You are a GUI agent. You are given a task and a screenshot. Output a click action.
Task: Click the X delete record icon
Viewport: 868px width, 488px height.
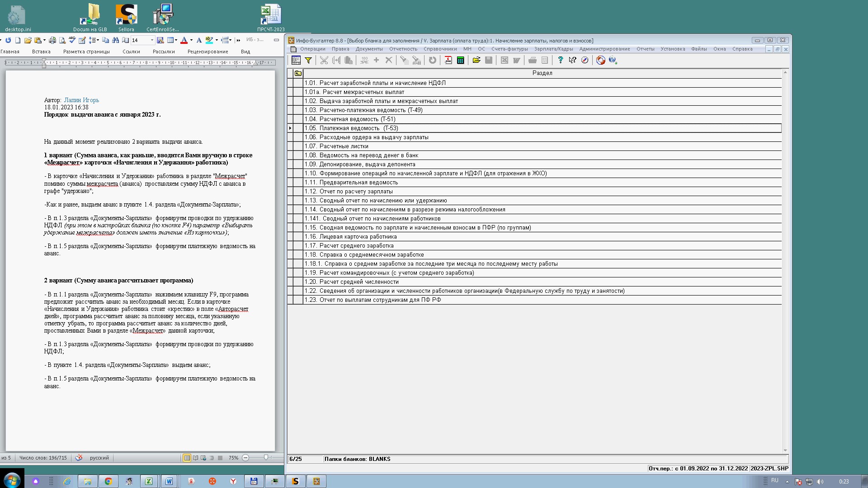[388, 60]
